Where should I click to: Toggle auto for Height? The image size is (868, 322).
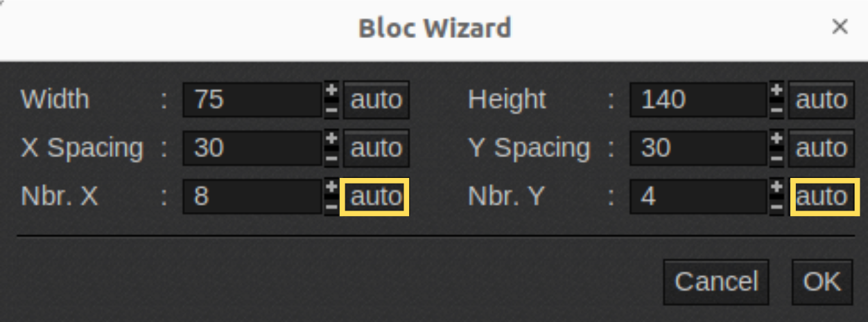coord(822,100)
